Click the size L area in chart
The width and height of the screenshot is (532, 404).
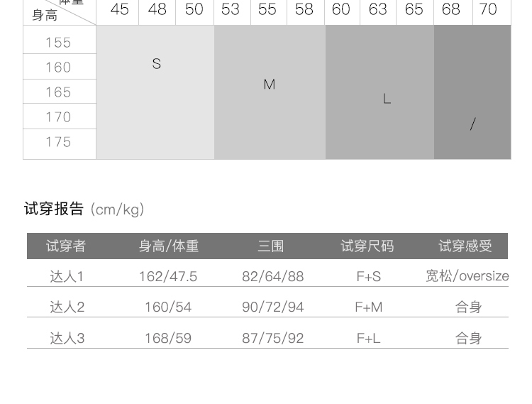tap(387, 99)
